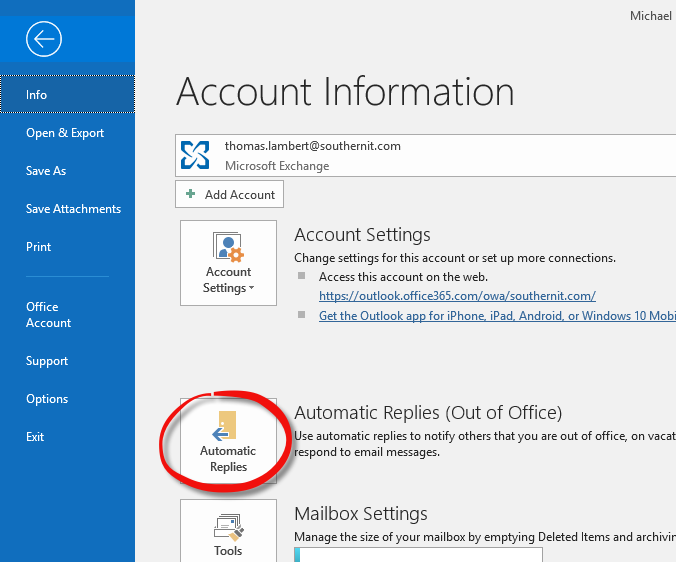Click 'Access this account on the web.' text
Image resolution: width=676 pixels, height=562 pixels.
[x=403, y=277]
